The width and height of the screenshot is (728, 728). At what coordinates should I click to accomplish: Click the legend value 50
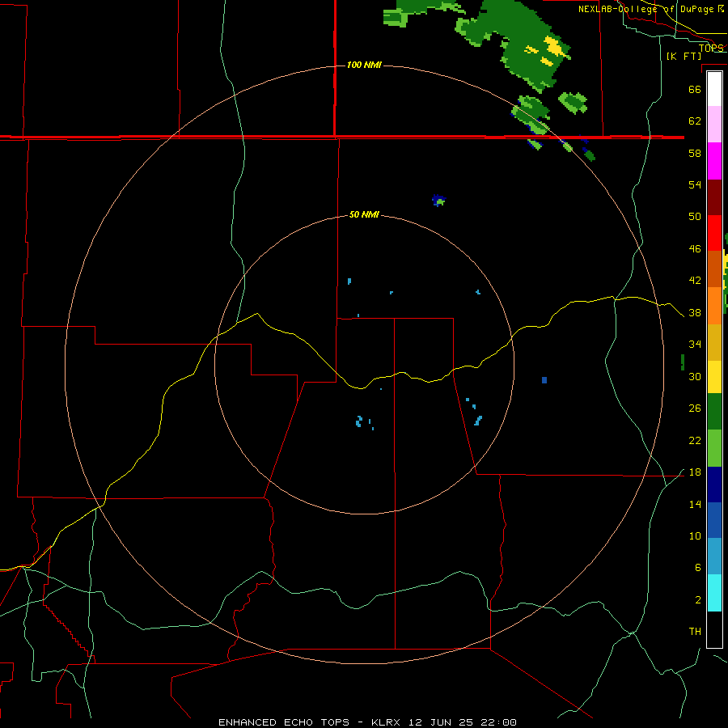[x=695, y=216]
